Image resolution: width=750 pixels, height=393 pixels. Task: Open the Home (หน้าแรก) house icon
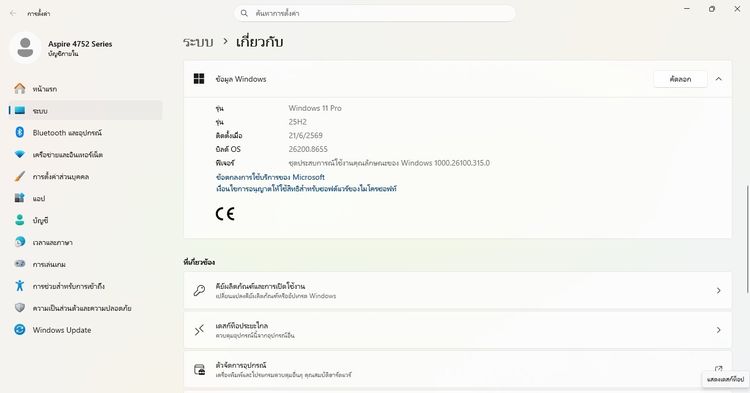point(20,88)
